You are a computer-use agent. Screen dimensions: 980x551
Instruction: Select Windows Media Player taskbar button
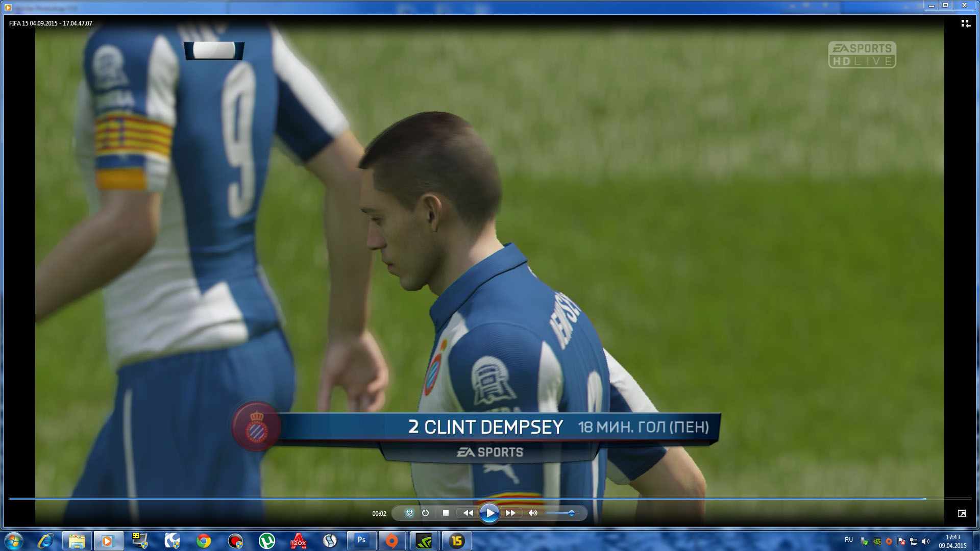(x=108, y=541)
